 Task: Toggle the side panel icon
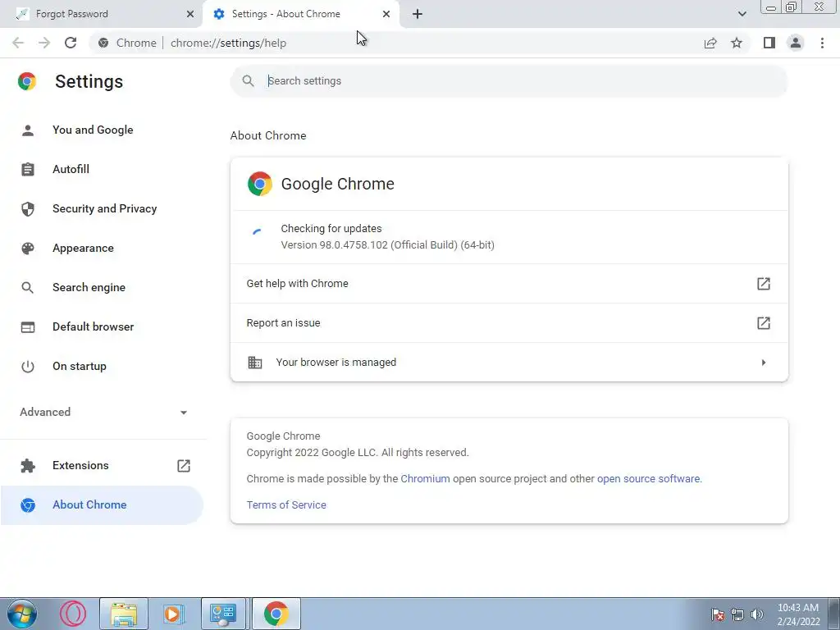[769, 43]
